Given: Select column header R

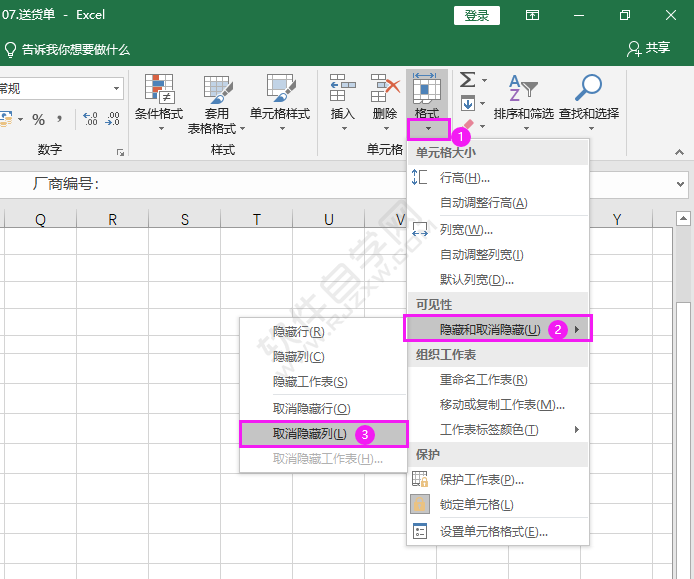Looking at the screenshot, I should point(112,220).
